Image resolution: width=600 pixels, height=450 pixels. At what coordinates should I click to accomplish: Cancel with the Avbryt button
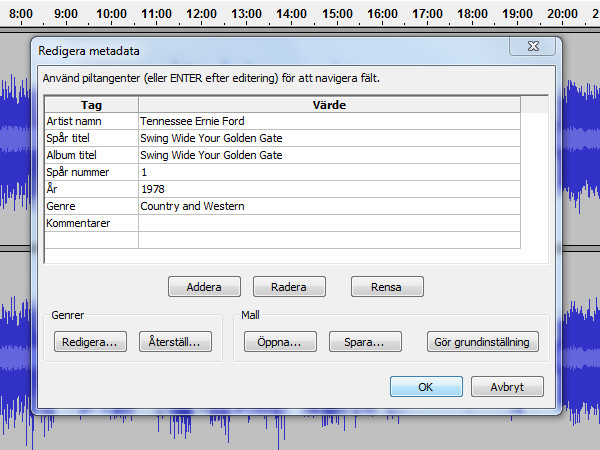coord(507,386)
